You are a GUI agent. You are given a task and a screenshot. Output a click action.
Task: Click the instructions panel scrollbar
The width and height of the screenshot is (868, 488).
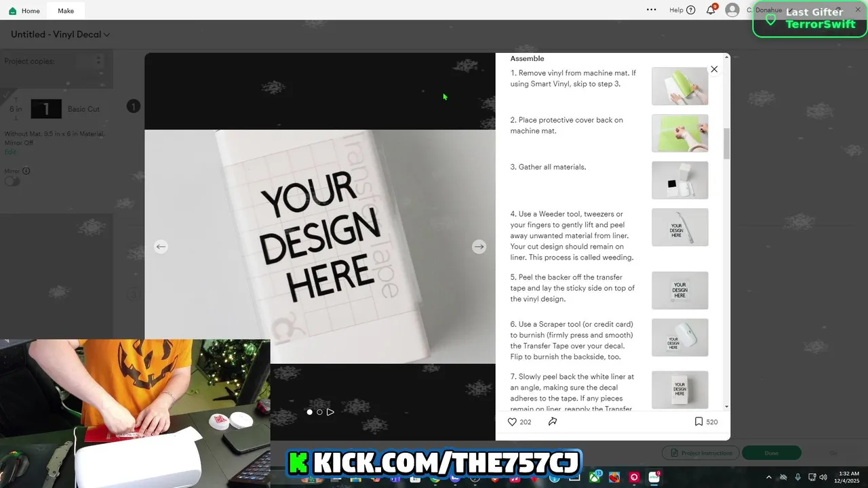coord(727,144)
